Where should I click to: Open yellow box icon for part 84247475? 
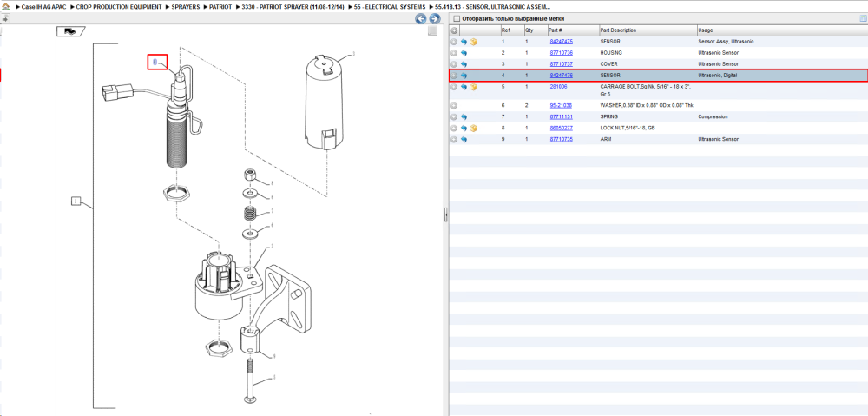473,42
